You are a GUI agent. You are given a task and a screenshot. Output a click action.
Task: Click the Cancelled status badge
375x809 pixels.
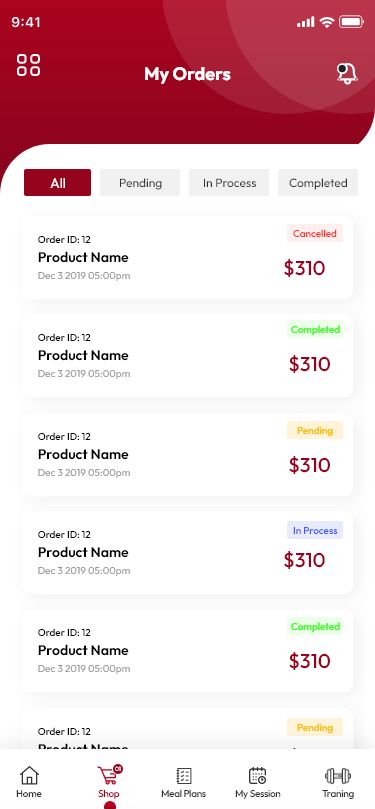click(315, 233)
